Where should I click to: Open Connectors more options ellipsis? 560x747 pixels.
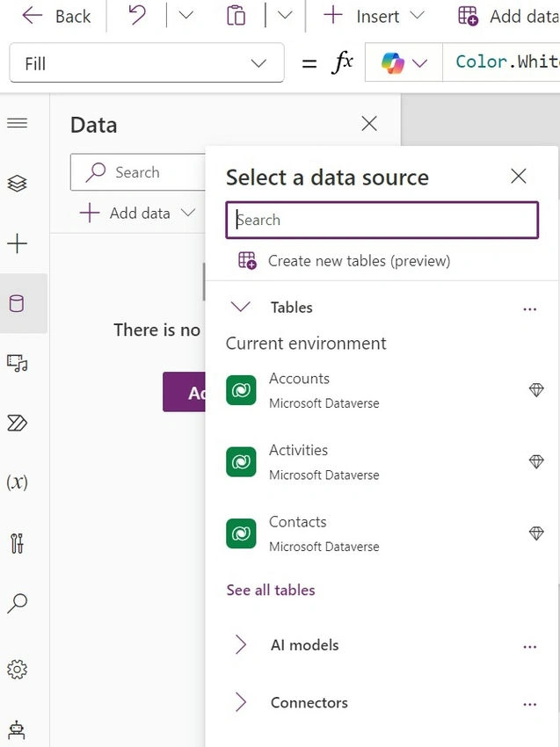click(x=529, y=704)
